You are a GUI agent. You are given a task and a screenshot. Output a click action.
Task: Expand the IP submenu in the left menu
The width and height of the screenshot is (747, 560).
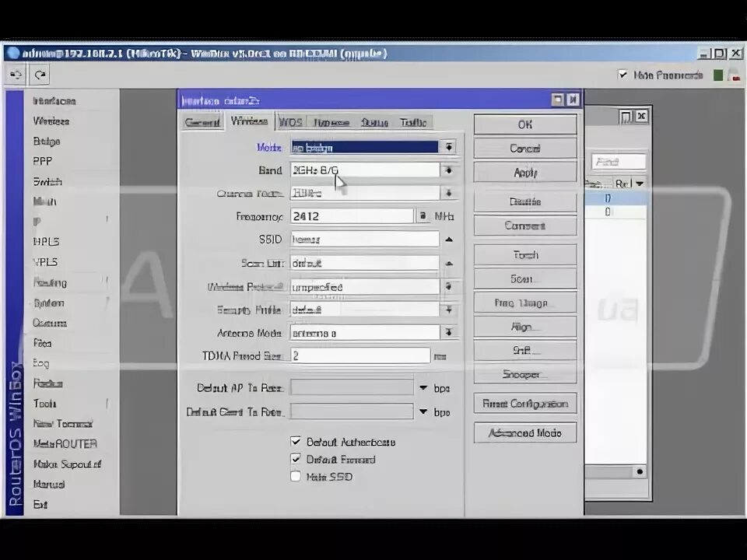[37, 222]
